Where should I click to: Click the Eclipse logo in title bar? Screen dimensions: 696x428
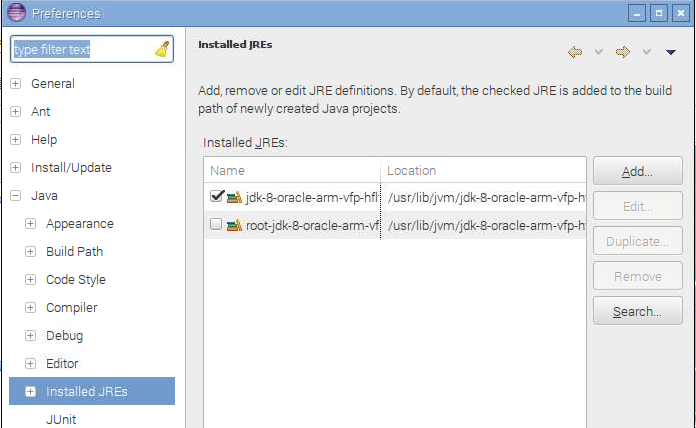pos(16,12)
